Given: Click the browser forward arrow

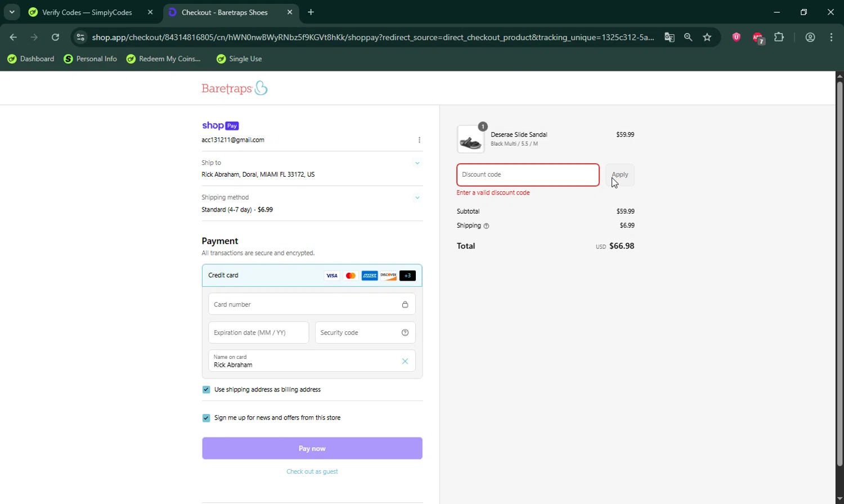Looking at the screenshot, I should tap(34, 37).
